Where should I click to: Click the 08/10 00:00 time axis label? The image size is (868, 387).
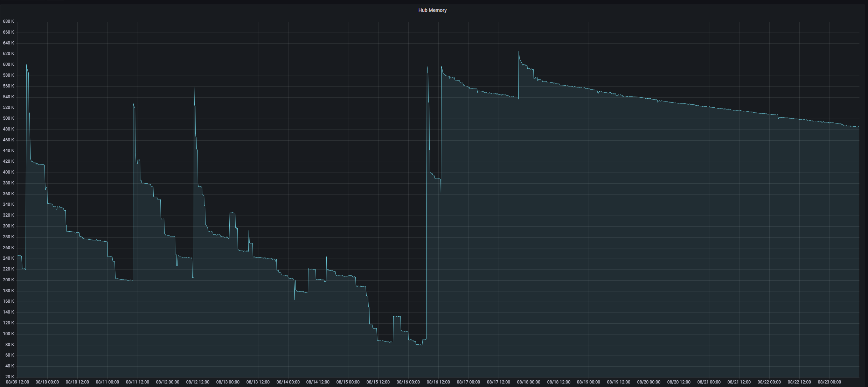(47, 382)
